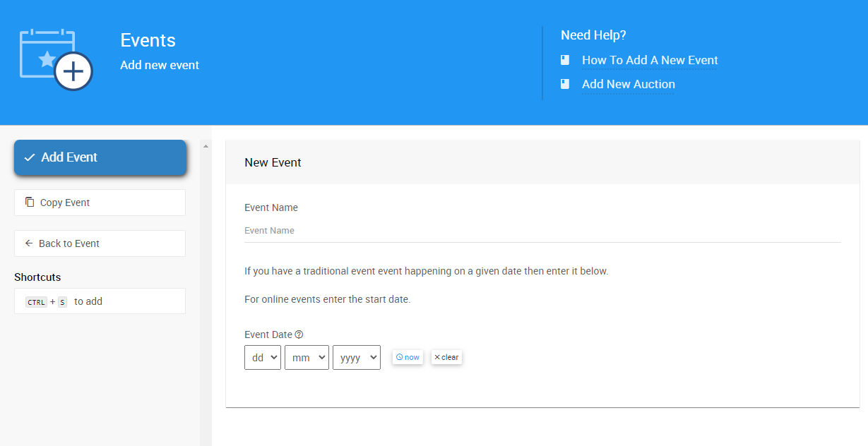
Task: Click the X icon on clear button
Action: tap(437, 357)
